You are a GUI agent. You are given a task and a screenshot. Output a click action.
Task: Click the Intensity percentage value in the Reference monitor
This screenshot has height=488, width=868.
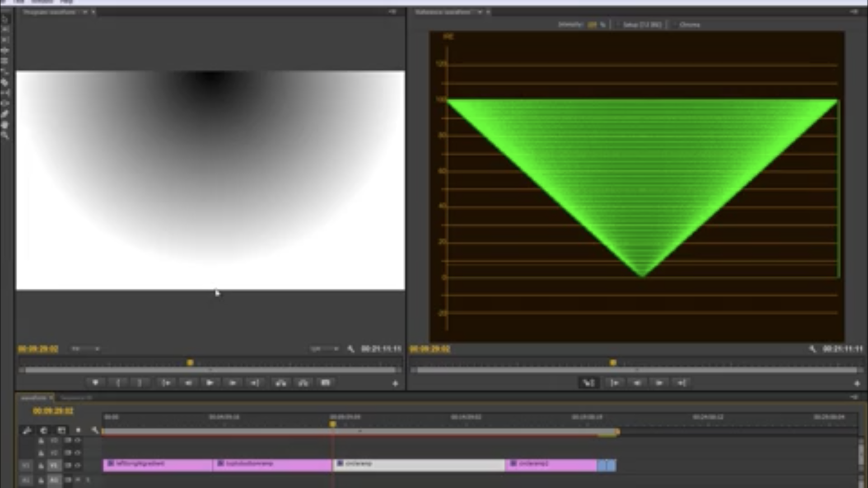[593, 25]
